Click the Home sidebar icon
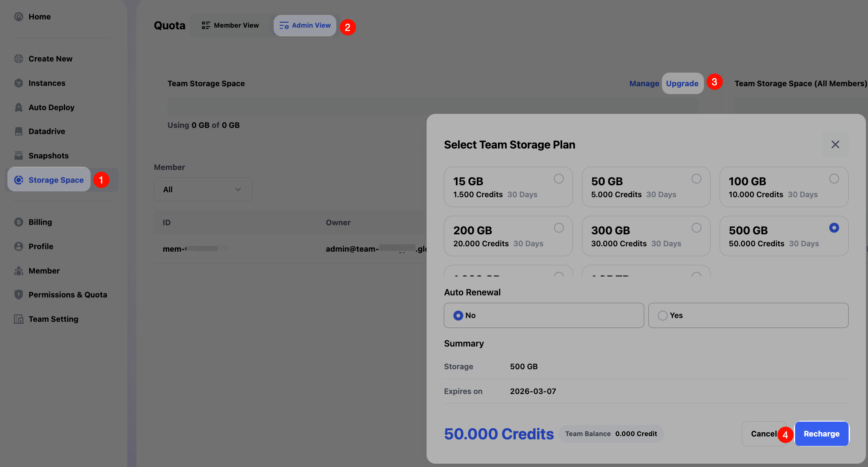868x467 pixels. [x=19, y=17]
